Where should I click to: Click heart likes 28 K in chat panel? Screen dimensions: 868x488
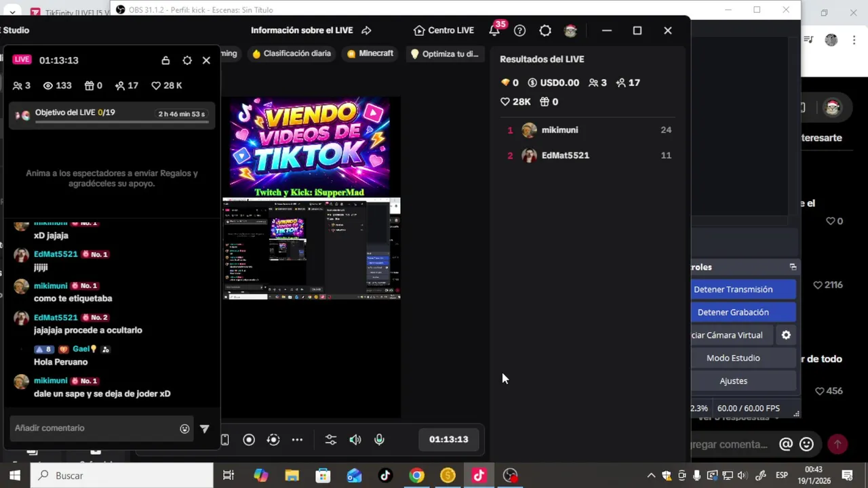click(x=166, y=85)
